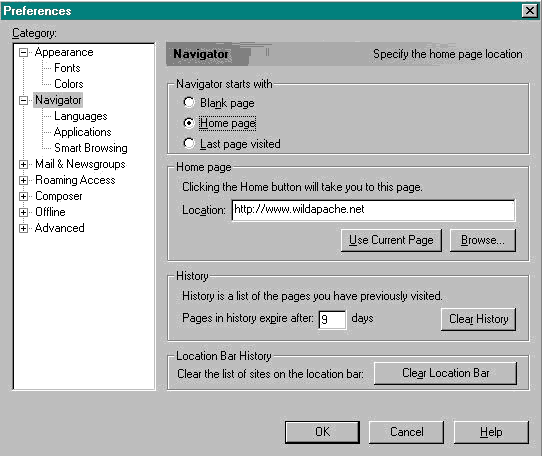This screenshot has width=542, height=456.
Task: Collapse the Appearance category
Action: (24, 53)
